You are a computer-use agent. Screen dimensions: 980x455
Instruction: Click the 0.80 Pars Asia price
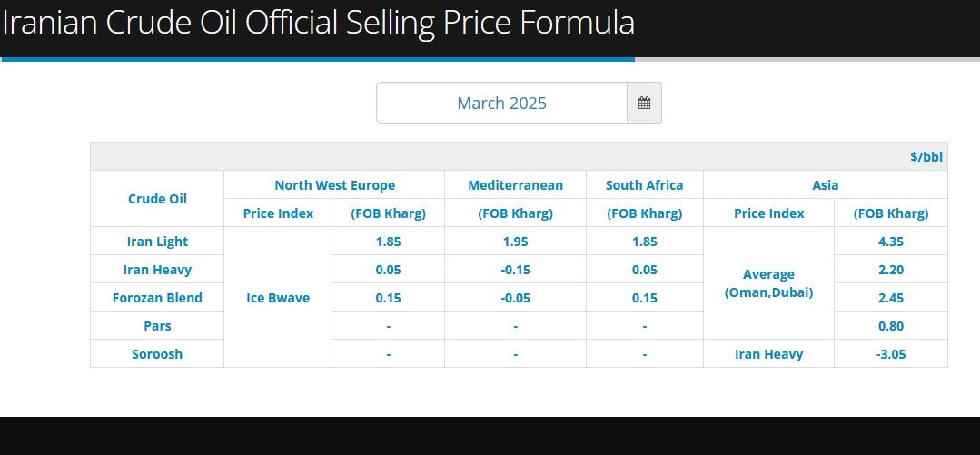(x=890, y=326)
